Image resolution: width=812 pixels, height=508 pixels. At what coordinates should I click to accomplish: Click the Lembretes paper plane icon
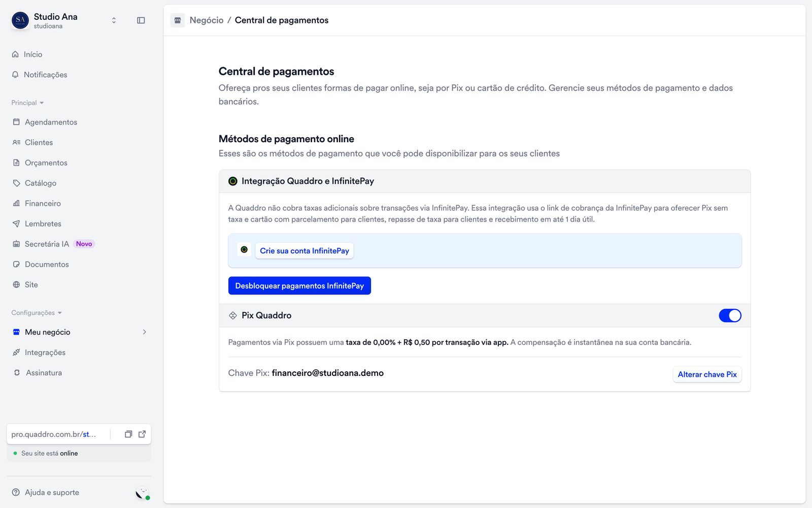point(16,224)
